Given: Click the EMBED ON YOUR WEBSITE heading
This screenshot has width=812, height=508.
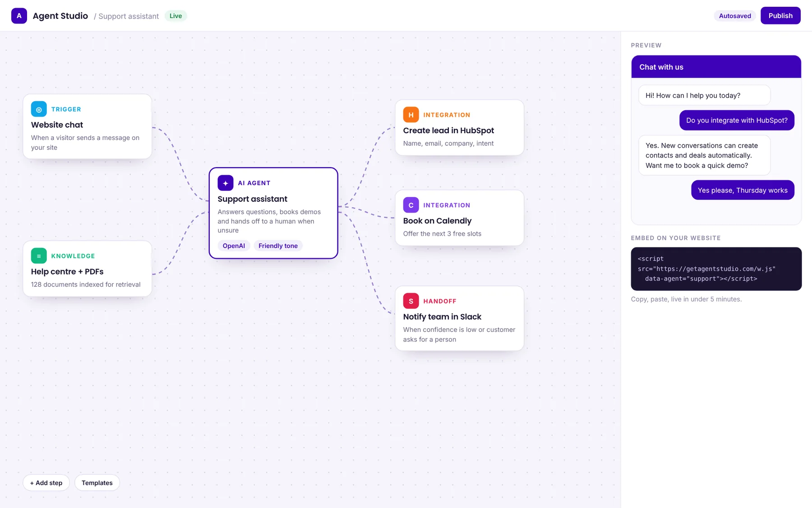Looking at the screenshot, I should tap(676, 238).
